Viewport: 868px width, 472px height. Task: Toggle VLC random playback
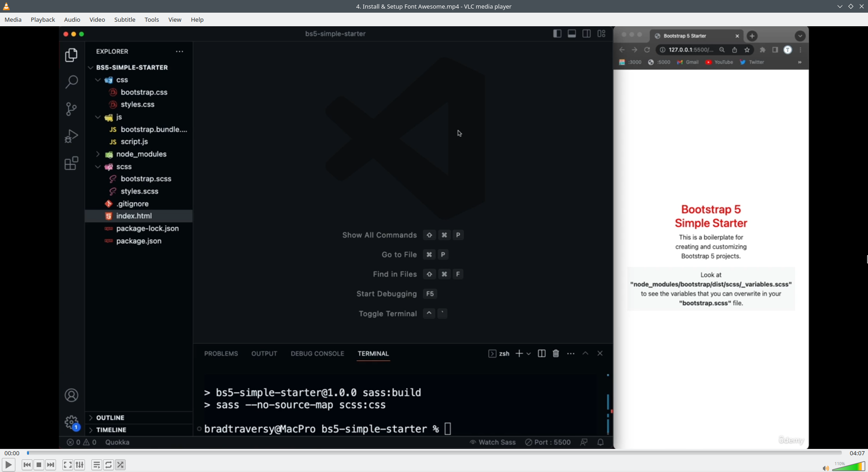pos(120,465)
